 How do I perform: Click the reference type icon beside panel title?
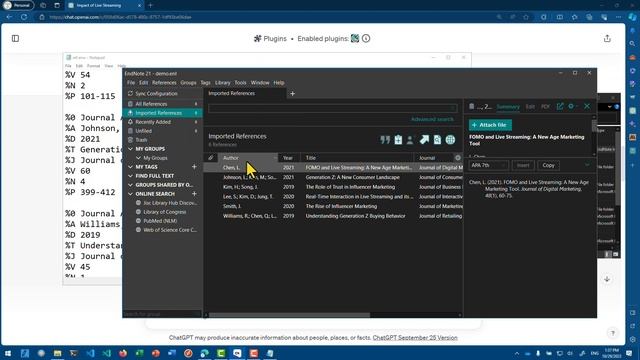(x=471, y=107)
